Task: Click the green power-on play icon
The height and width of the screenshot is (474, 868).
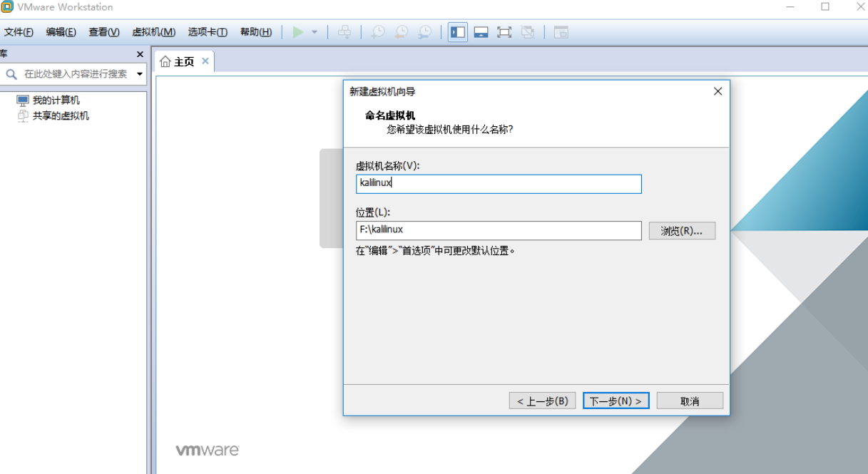Action: (x=298, y=32)
